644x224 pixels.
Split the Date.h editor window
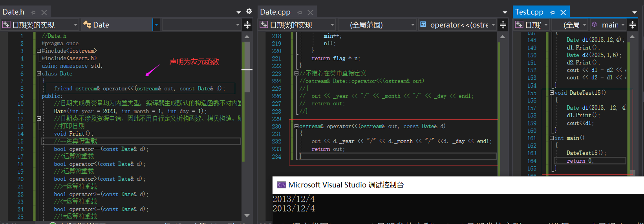(x=247, y=25)
